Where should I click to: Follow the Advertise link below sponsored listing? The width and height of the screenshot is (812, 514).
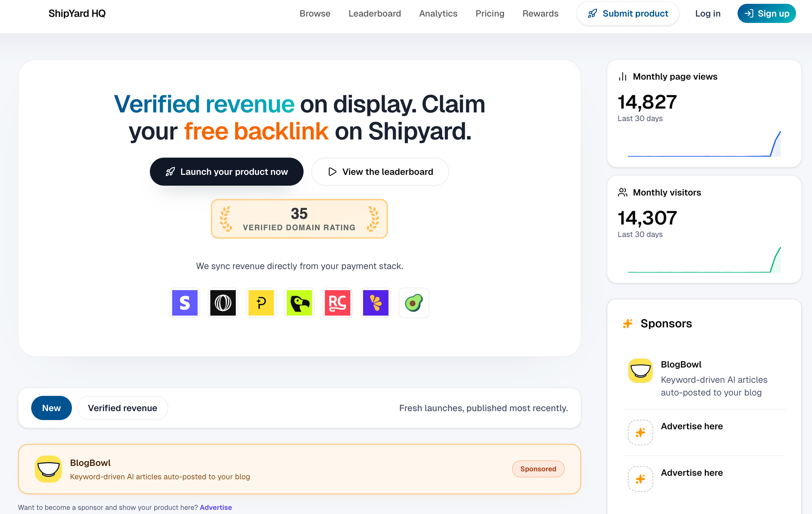(x=215, y=507)
